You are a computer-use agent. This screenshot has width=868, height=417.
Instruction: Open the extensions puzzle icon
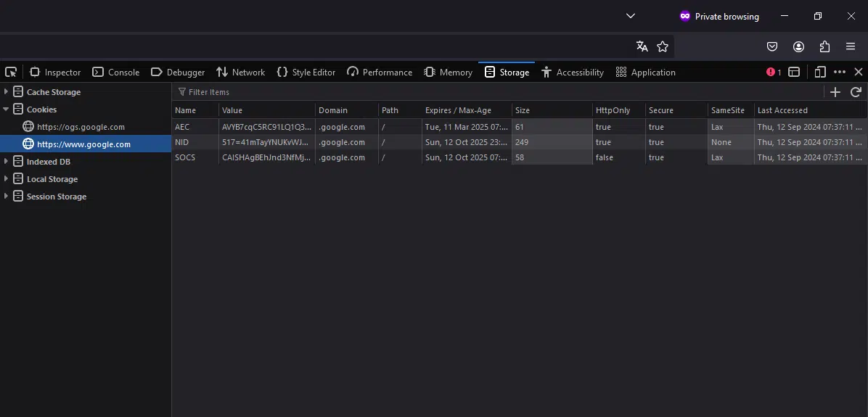pyautogui.click(x=824, y=46)
